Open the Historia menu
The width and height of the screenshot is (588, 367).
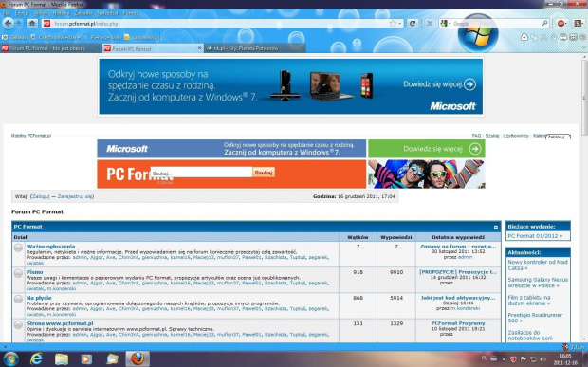(x=61, y=13)
